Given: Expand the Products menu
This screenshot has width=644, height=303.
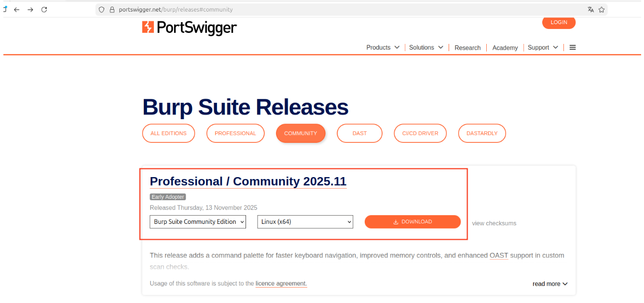Looking at the screenshot, I should (x=383, y=47).
